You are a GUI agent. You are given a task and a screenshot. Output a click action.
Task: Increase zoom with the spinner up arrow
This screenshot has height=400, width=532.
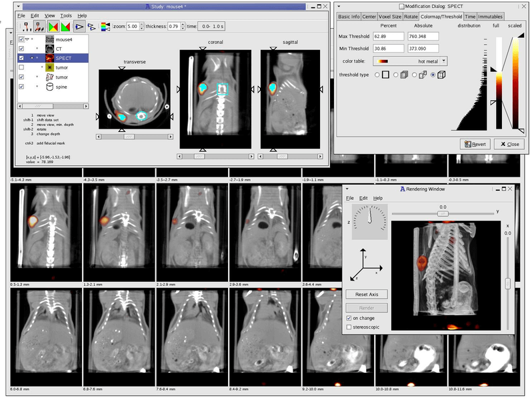[142, 24]
